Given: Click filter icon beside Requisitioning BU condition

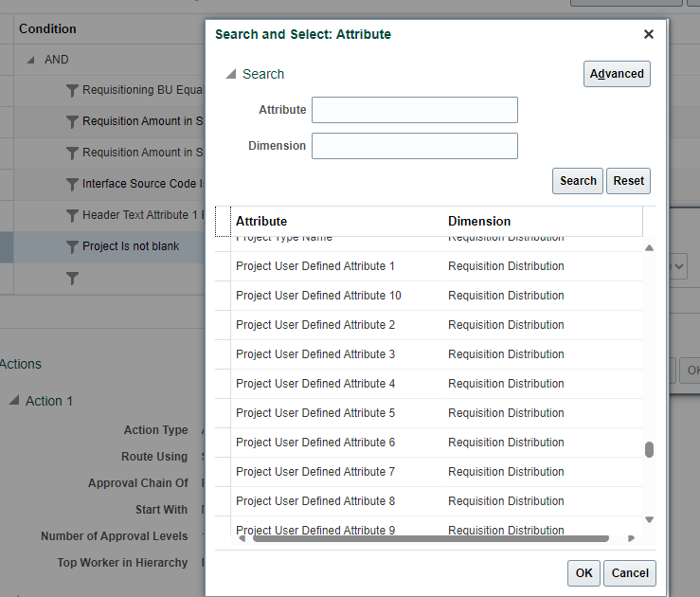Looking at the screenshot, I should (72, 90).
